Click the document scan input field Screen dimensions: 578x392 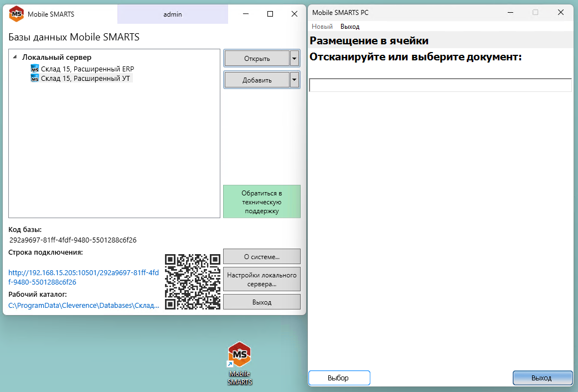point(440,85)
